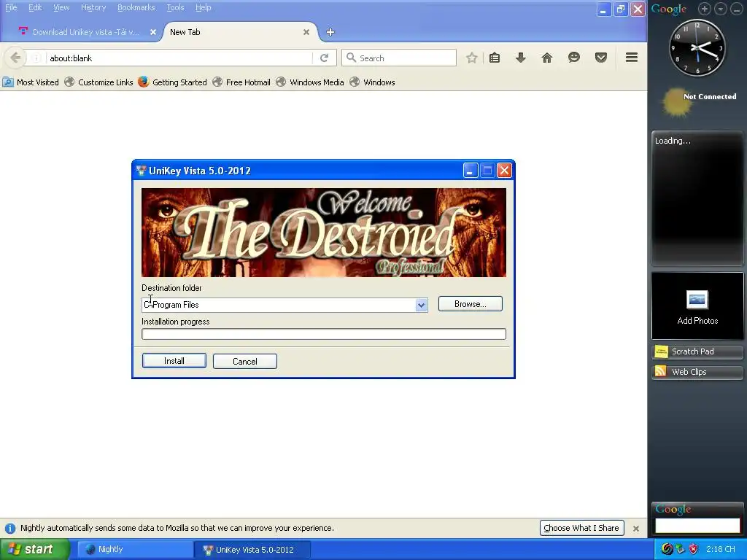Screen dimensions: 747x560
Task: Open the Downloads arrow icon
Action: pos(521,58)
